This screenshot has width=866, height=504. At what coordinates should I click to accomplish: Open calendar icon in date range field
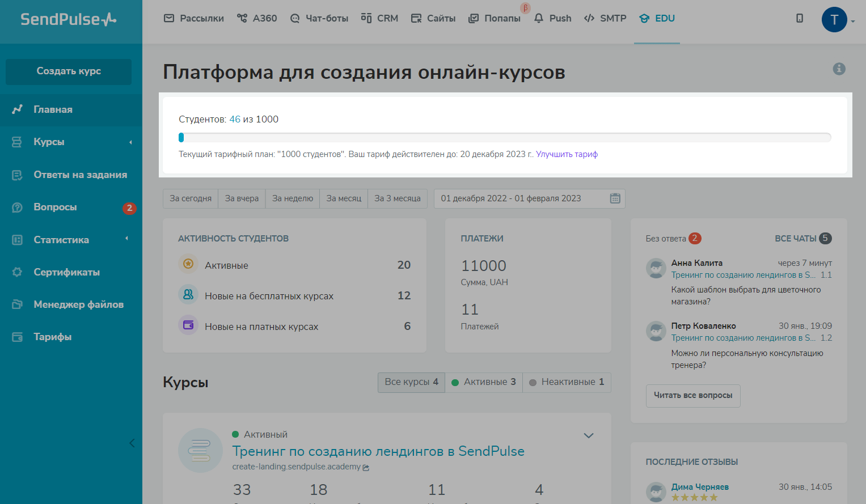(x=615, y=198)
